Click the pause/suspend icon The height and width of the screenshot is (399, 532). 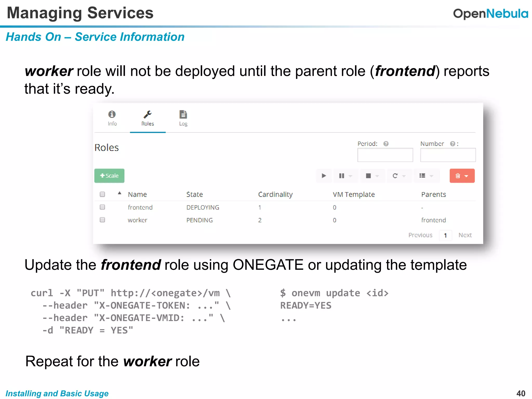[x=342, y=176]
